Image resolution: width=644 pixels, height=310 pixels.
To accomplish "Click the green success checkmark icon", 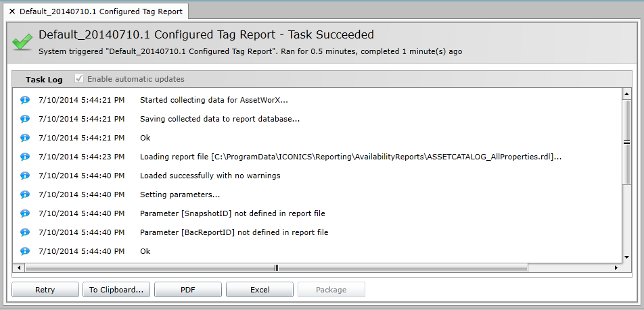I will pos(22,42).
